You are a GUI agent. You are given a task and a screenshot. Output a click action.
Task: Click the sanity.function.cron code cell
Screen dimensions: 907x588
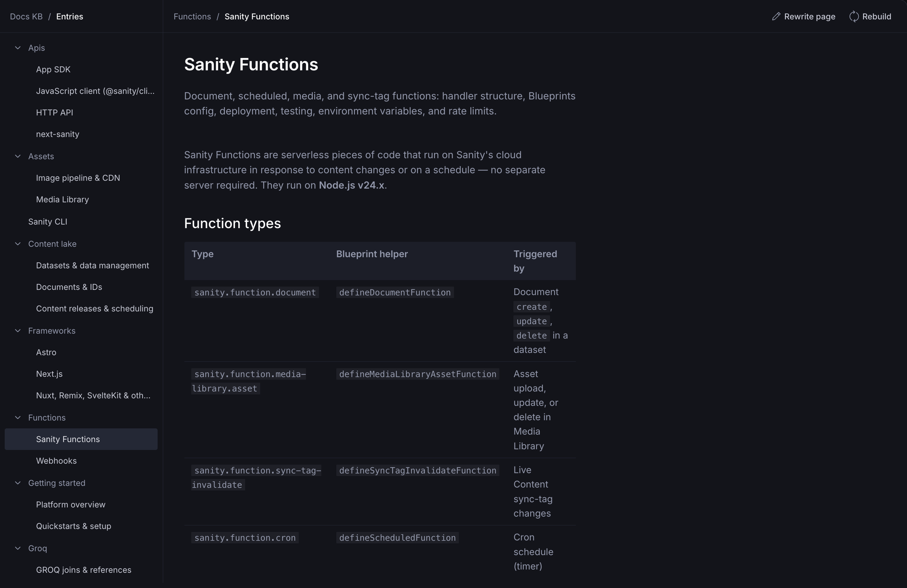point(245,538)
